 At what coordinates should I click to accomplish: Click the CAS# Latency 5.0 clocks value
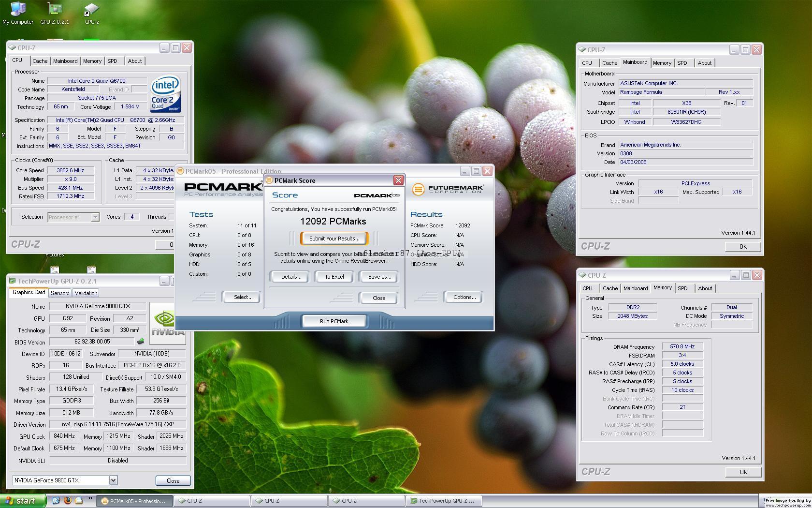(x=682, y=364)
